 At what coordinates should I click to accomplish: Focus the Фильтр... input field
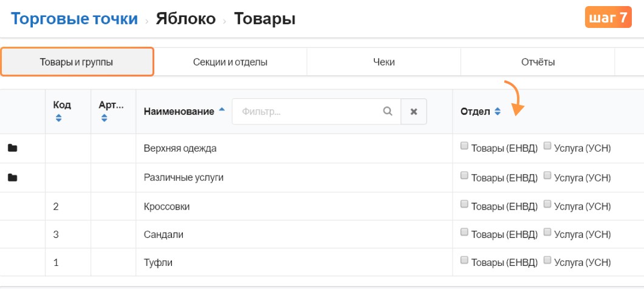coord(317,111)
